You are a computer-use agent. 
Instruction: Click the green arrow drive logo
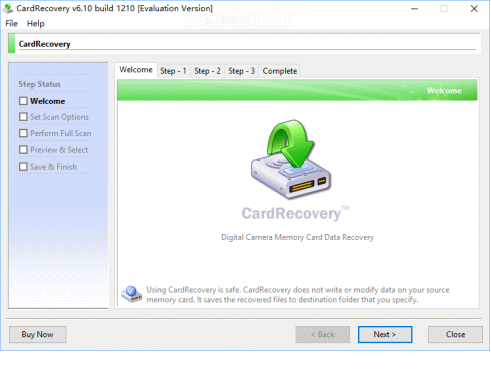click(x=291, y=159)
